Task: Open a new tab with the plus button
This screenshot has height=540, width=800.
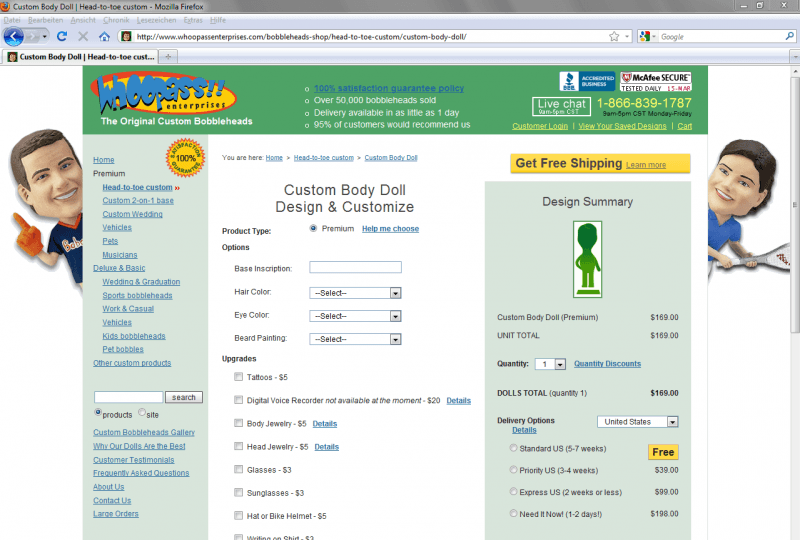Action: pyautogui.click(x=168, y=57)
